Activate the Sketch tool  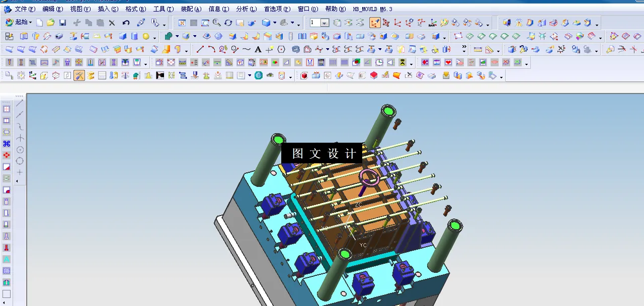[9, 36]
